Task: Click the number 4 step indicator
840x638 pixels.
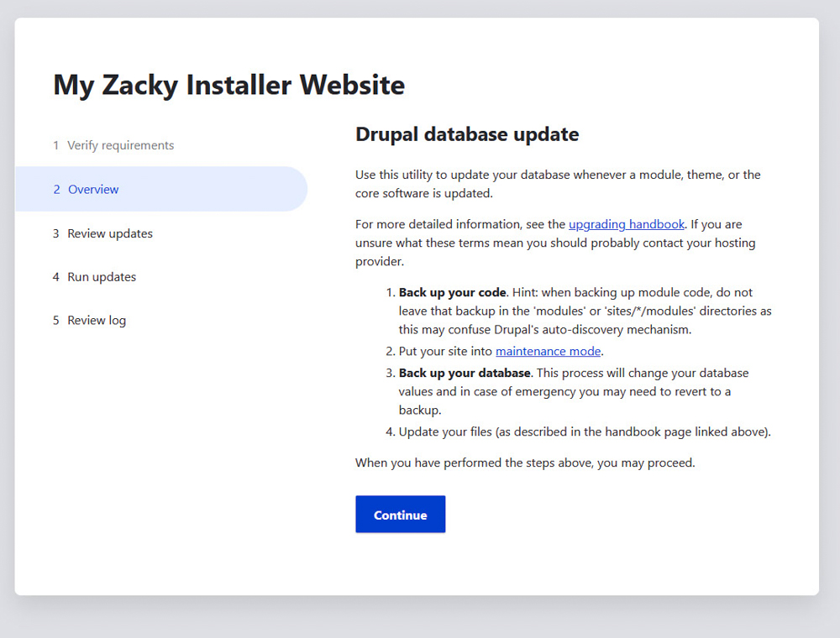Action: (55, 276)
